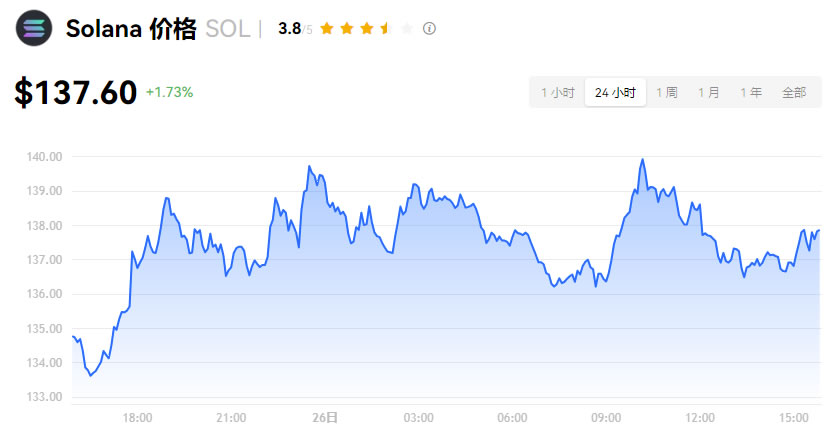
Task: Show the 1年 price history
Action: (x=751, y=93)
